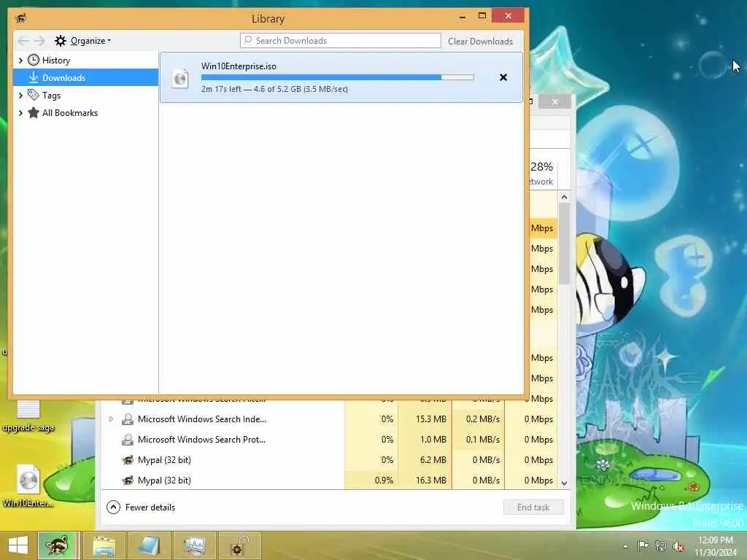Select the Win10Enterprise.iso file name text
Image resolution: width=747 pixels, height=560 pixels.
click(x=239, y=66)
